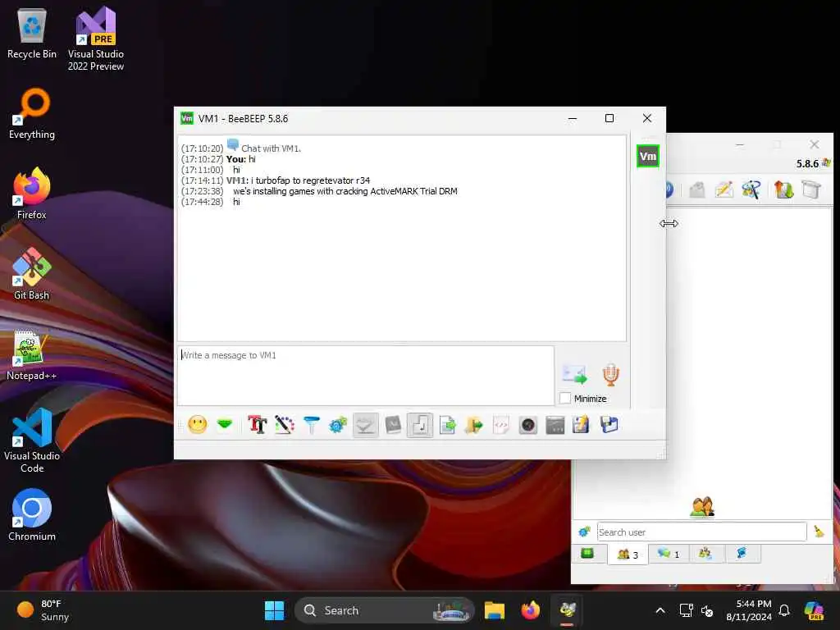
Task: Click message about ActiveMARK Trial DRM
Action: point(345,191)
